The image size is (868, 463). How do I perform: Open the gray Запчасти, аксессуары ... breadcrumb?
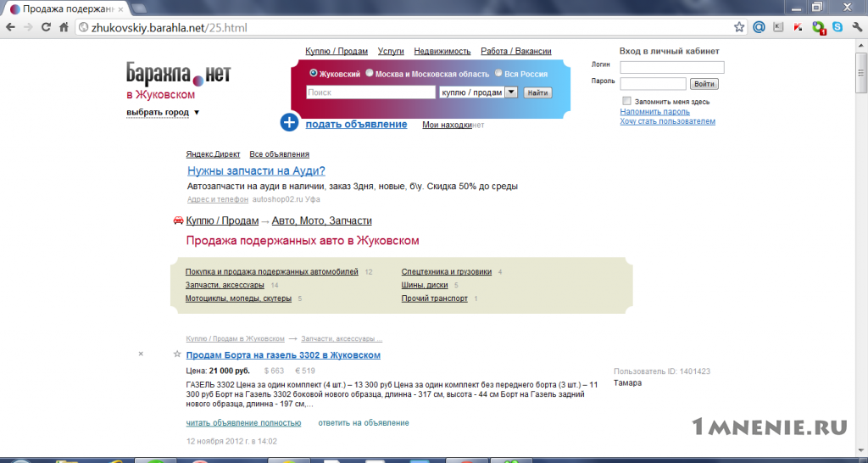(342, 338)
